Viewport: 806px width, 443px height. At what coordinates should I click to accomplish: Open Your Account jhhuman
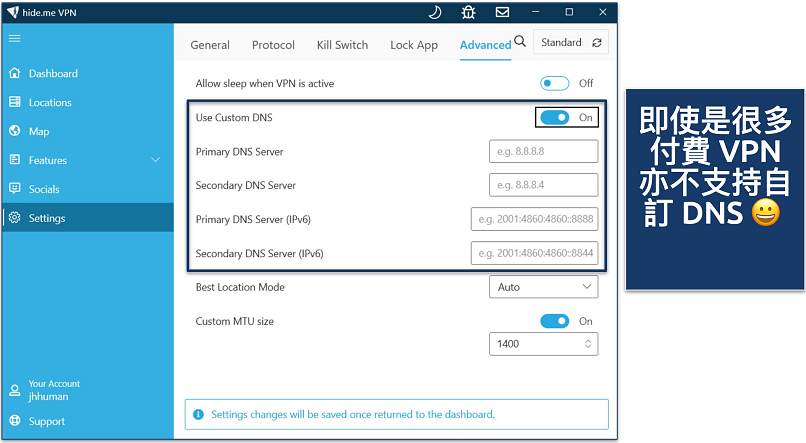tap(54, 390)
